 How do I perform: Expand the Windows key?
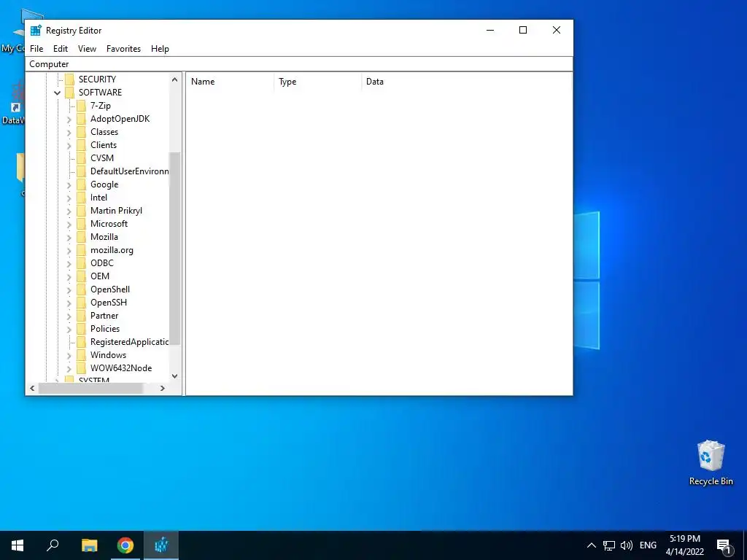[69, 355]
